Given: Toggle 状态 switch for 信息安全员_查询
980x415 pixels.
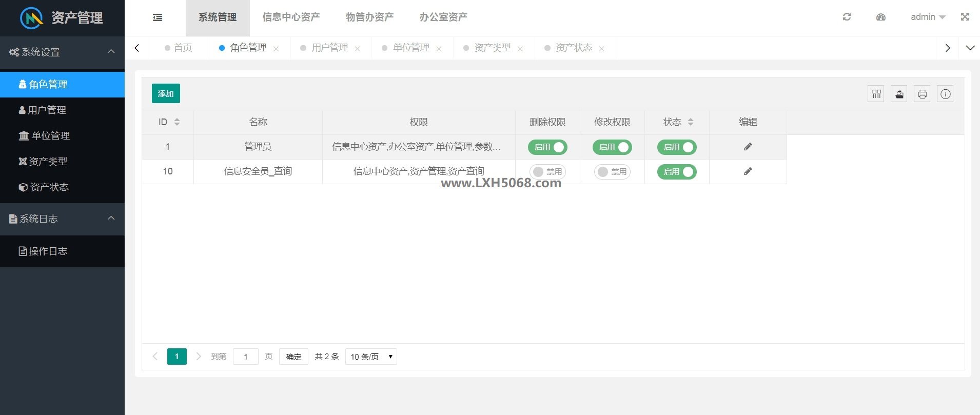Looking at the screenshot, I should (x=677, y=172).
